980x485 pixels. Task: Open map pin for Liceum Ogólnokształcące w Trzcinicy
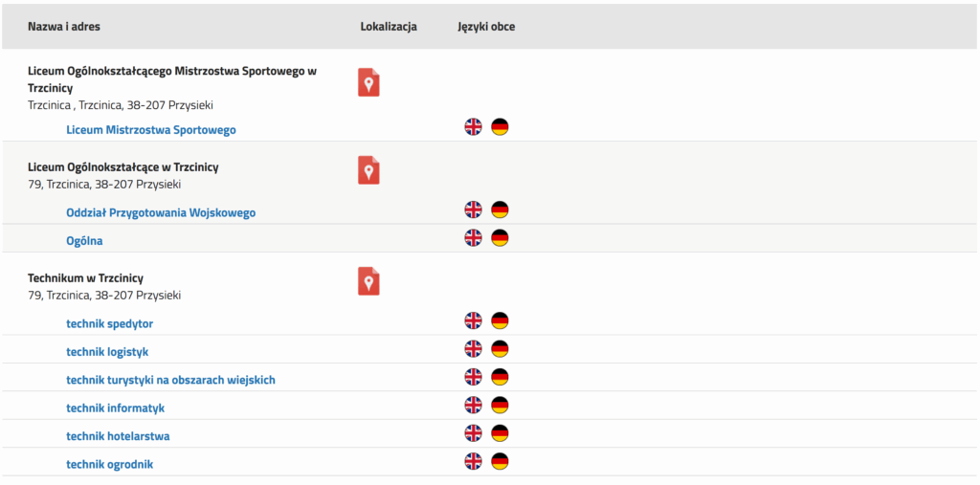368,170
